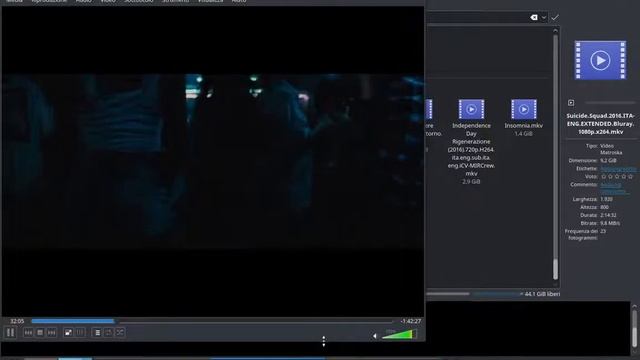Viewport: 640px width, 360px height.
Task: Open the Audio menu in VLC
Action: pos(84,1)
